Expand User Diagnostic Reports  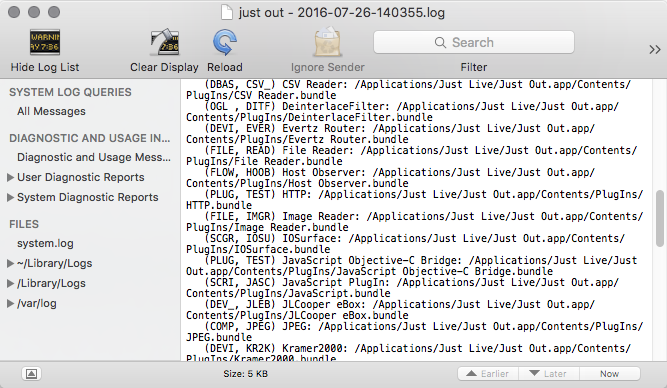(11, 177)
